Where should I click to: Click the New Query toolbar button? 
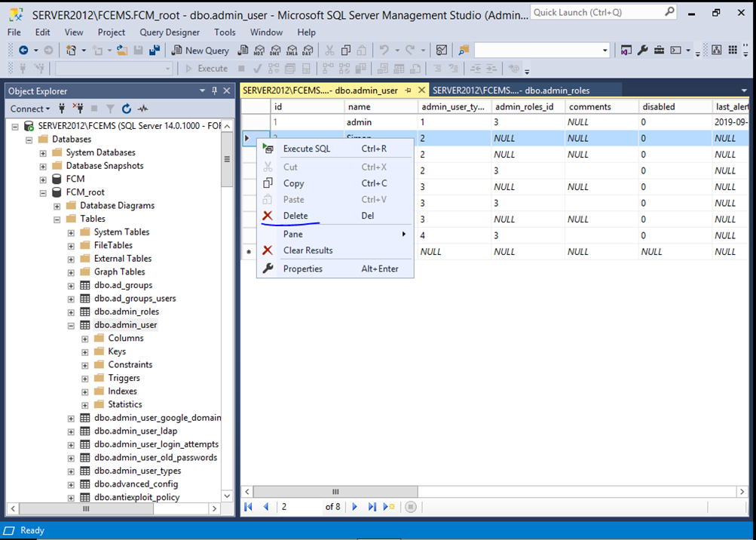pos(200,51)
